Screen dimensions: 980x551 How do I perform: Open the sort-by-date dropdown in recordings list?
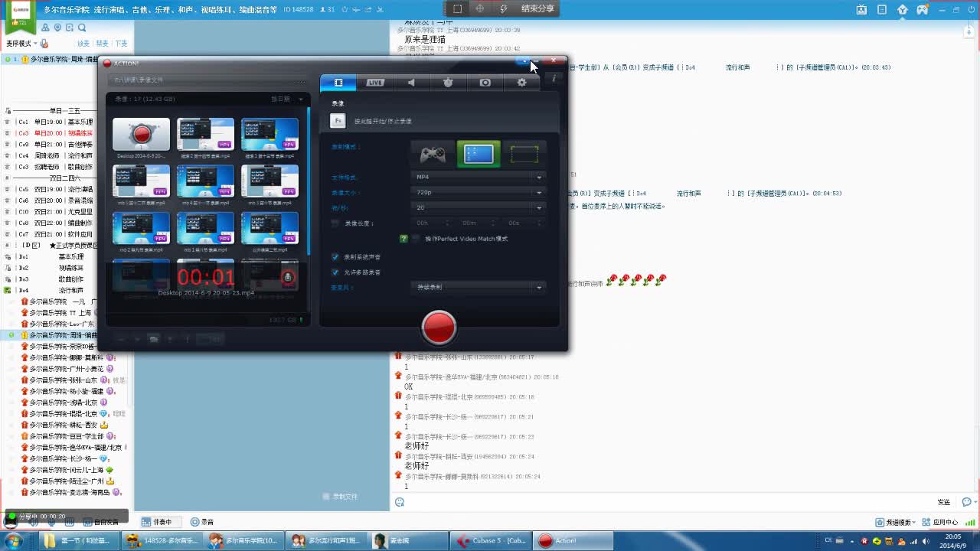coord(287,99)
